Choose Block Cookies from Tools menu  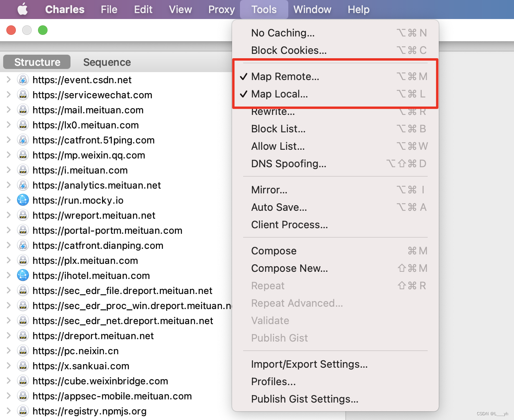click(335, 50)
